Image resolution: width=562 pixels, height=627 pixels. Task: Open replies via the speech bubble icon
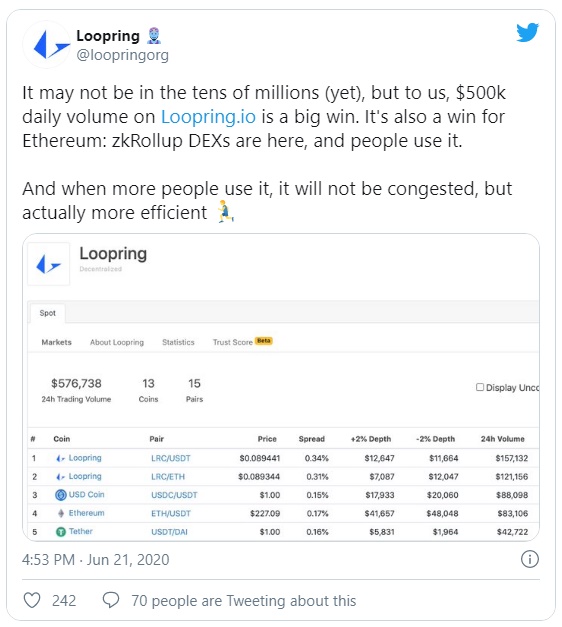pos(111,600)
